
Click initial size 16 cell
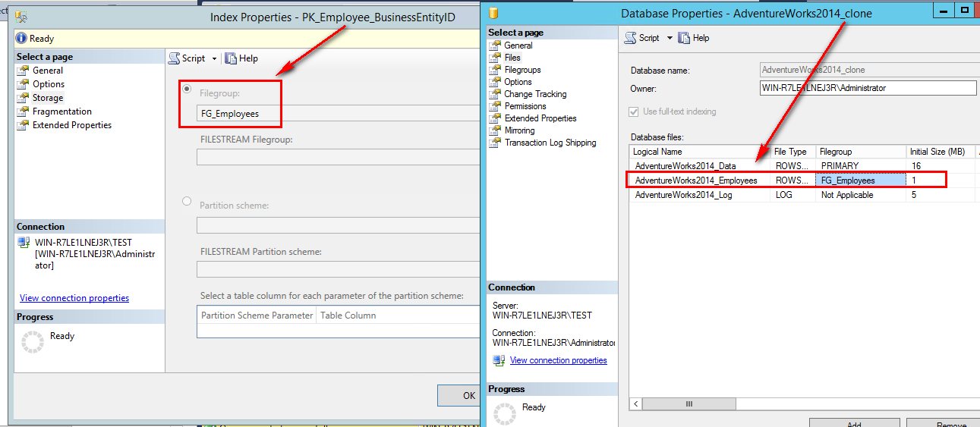(x=941, y=165)
